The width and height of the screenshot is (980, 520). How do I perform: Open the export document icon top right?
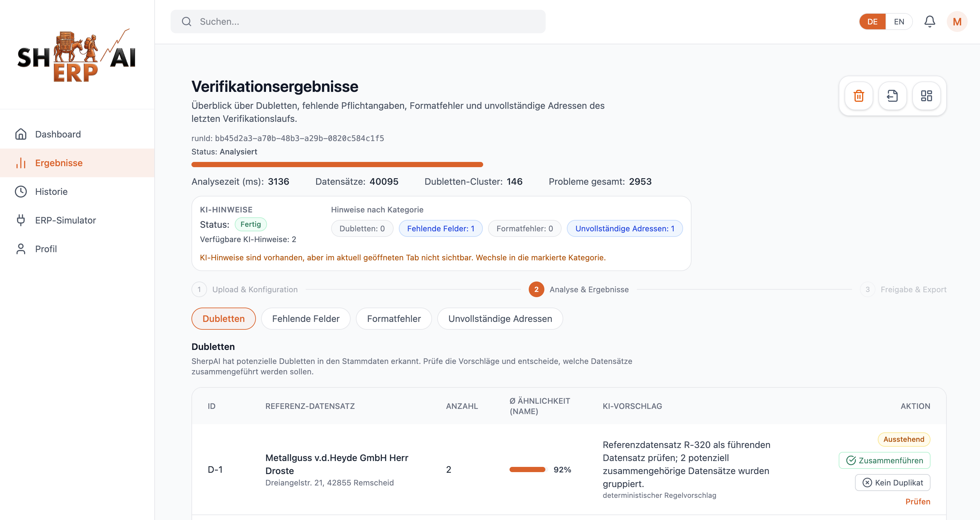(x=893, y=96)
